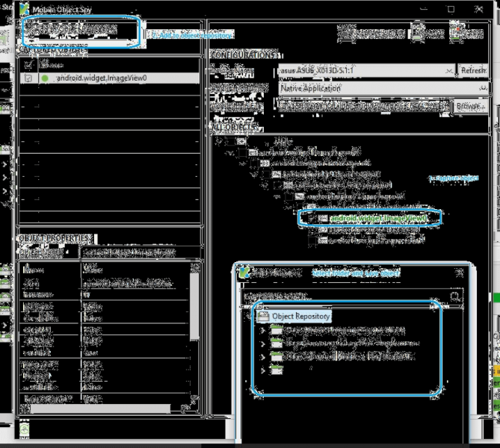Screen dimensions: 500x448
Task: Select android.widget.ImageView0 in All Objects tree
Action: pyautogui.click(x=377, y=219)
